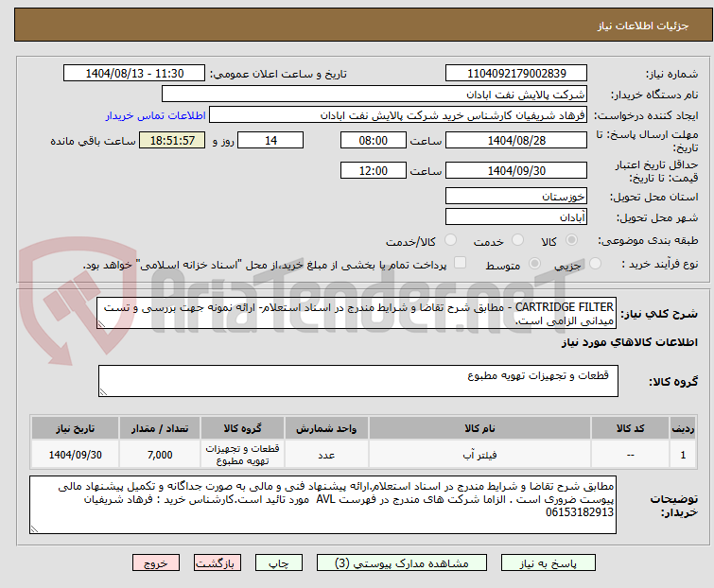Toggle the اسناد خزانه اسلامی payment checkbox
This screenshot has width=714, height=588.
point(461,263)
